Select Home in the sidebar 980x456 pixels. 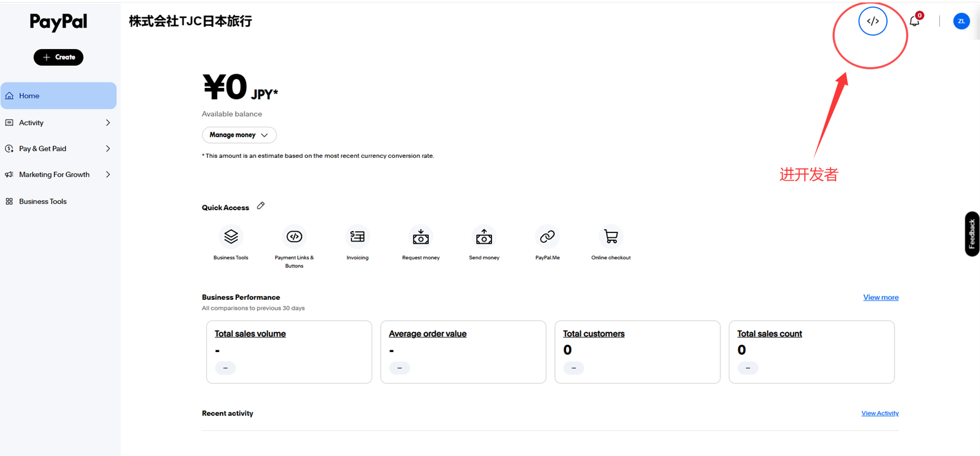click(x=58, y=96)
